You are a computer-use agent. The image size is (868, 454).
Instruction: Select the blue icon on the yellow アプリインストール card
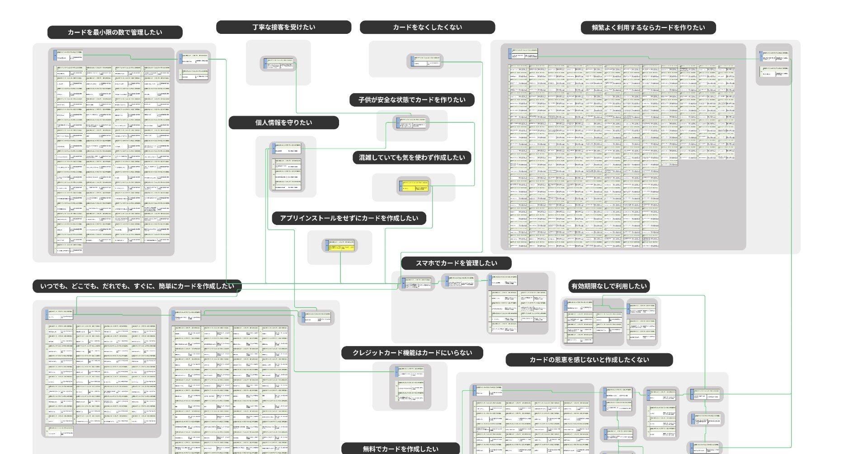tap(326, 245)
